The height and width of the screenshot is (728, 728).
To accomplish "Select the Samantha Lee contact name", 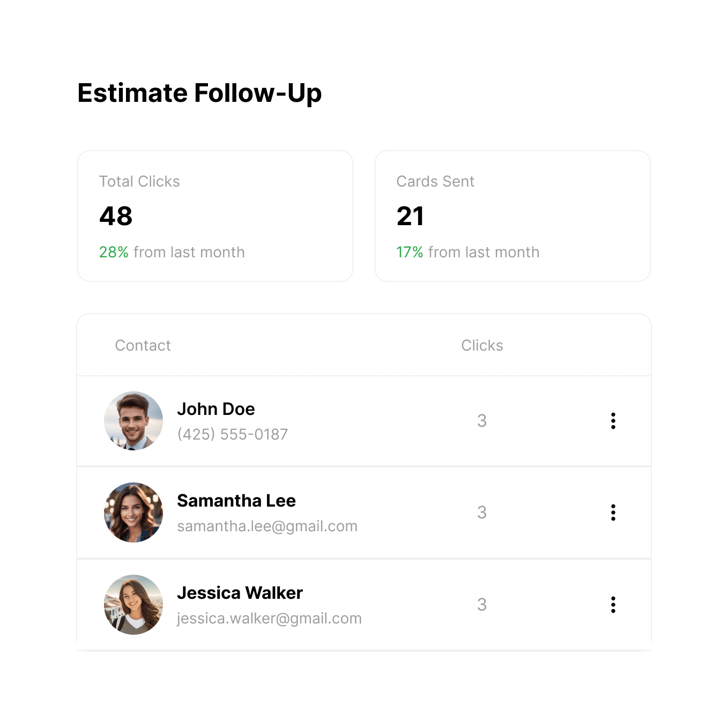I will pos(236,501).
